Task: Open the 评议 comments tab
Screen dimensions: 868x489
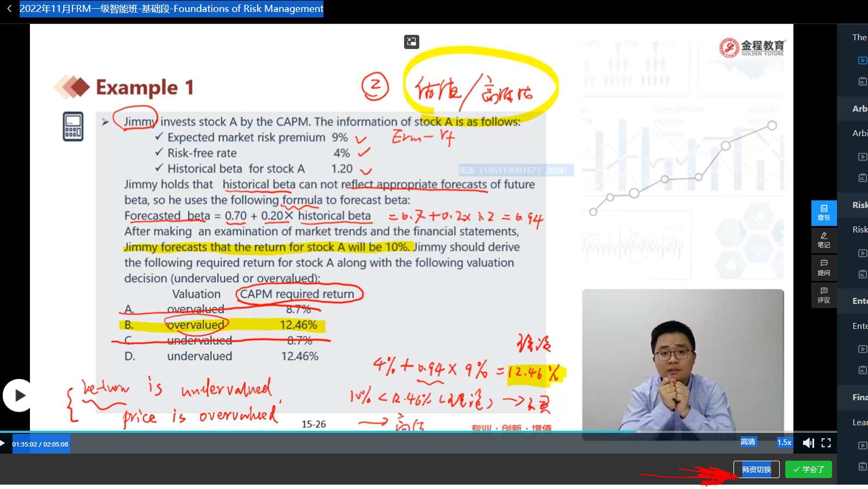Action: [x=824, y=296]
